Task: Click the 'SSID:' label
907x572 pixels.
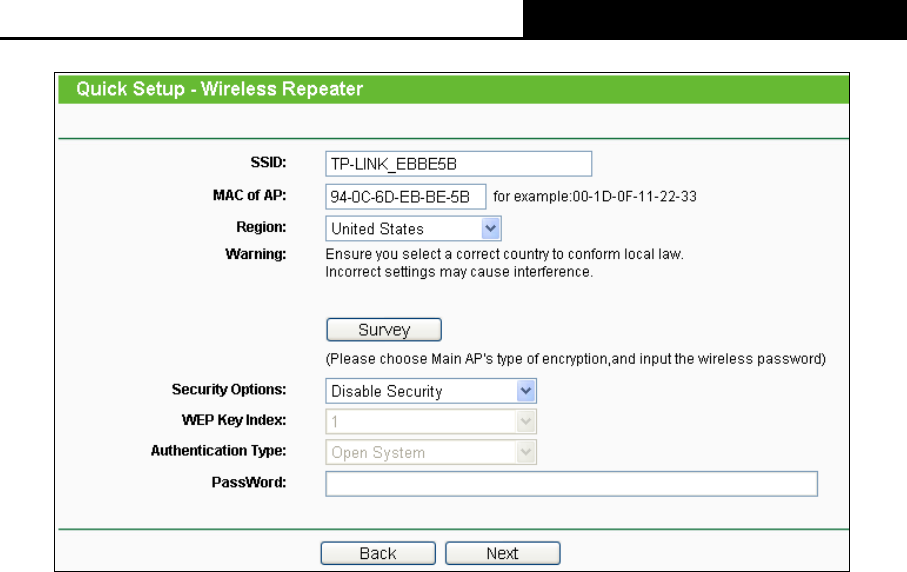Action: [268, 163]
